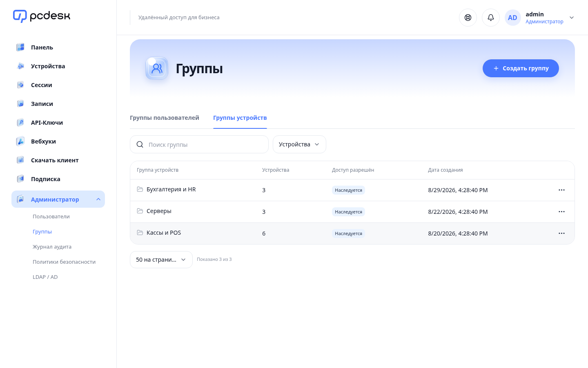This screenshot has height=368, width=588.
Task: Click the Группа устройств column header
Action: [x=158, y=170]
